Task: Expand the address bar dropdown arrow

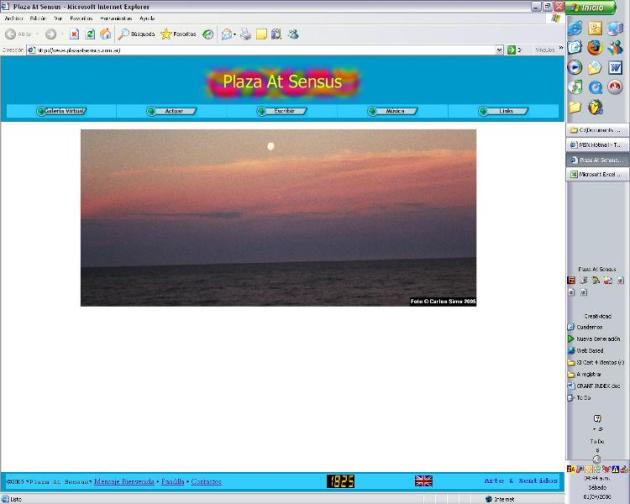Action: 500,49
